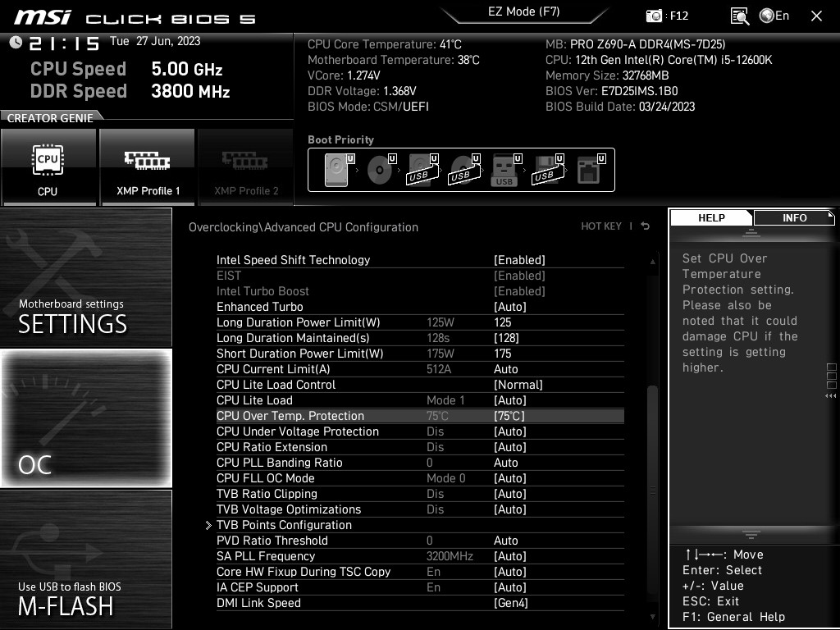Open the BIOS search magnifier icon
Viewport: 840px width, 630px height.
tap(739, 16)
